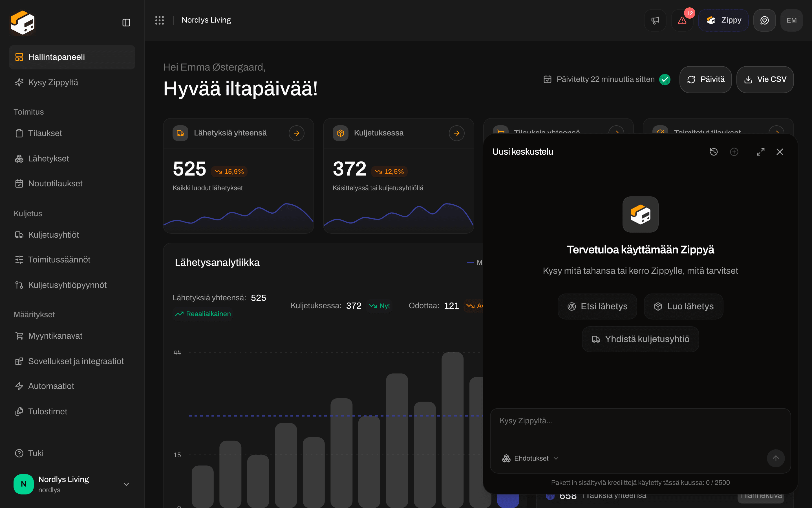The width and height of the screenshot is (812, 508).
Task: Collapse the sidebar with the panel icon
Action: (126, 23)
